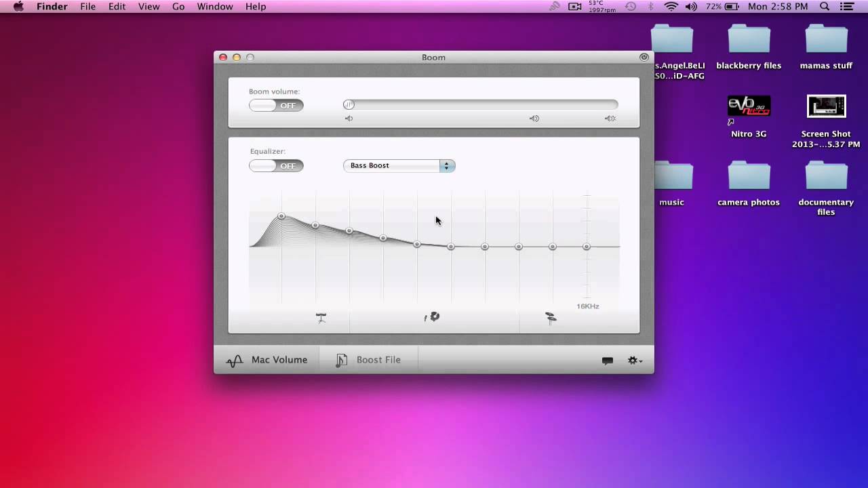
Task: Open the Notification Center list icon
Action: (x=846, y=7)
